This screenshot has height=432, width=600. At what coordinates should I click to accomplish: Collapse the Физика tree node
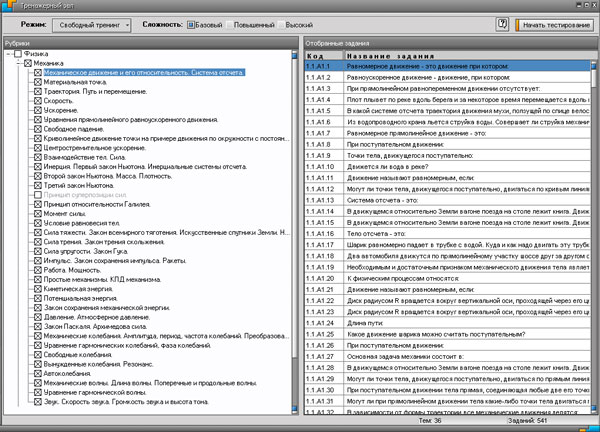tap(7, 53)
